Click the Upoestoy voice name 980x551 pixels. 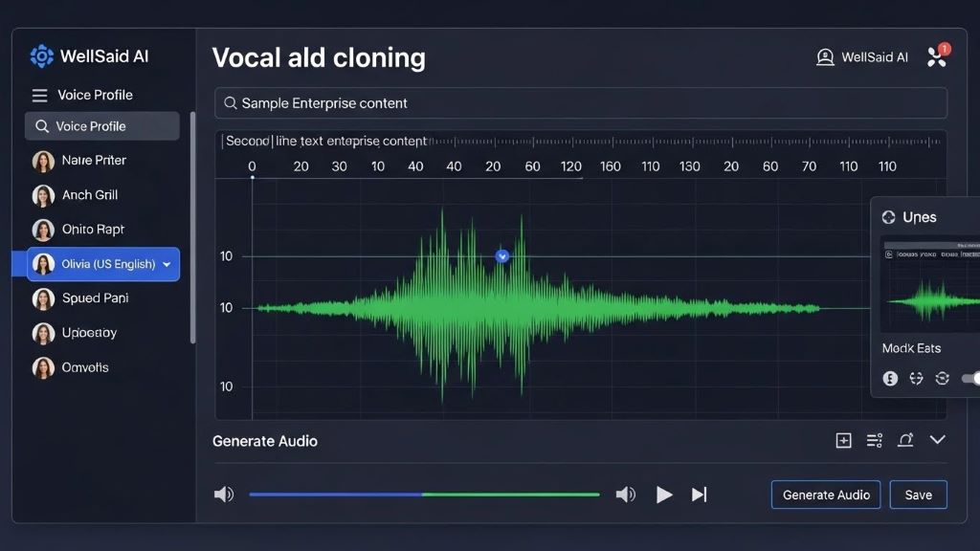pos(89,333)
